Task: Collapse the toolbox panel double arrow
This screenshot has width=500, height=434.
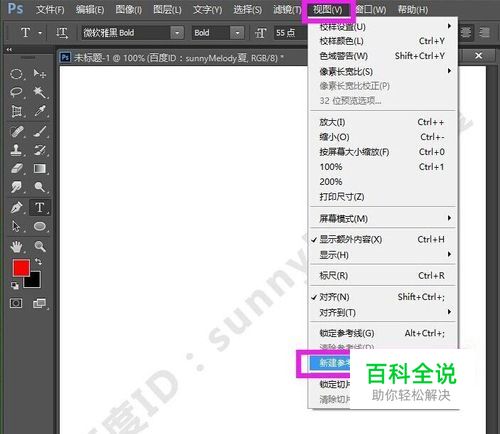Action: click(x=9, y=49)
